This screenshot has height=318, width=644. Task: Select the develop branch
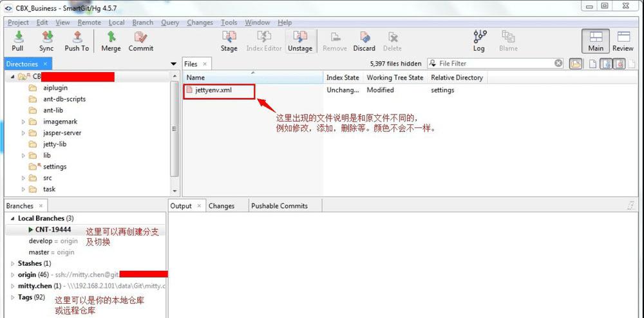53,241
